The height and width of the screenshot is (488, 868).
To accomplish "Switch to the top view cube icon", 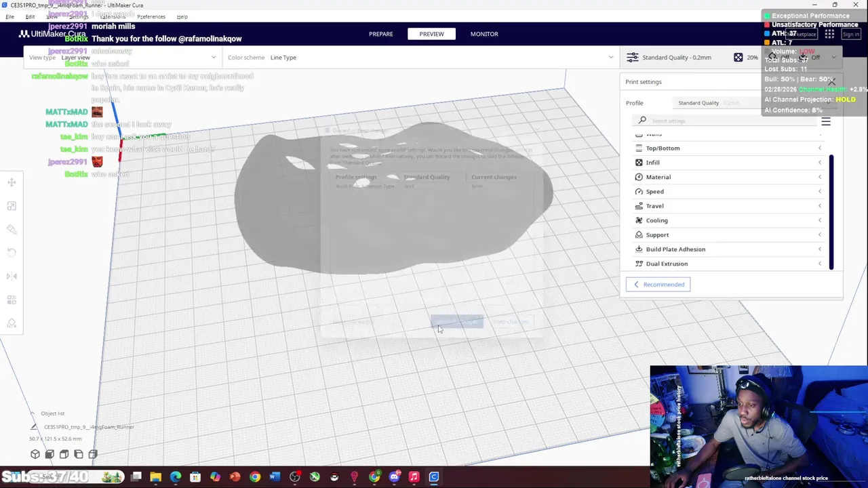I will (64, 454).
